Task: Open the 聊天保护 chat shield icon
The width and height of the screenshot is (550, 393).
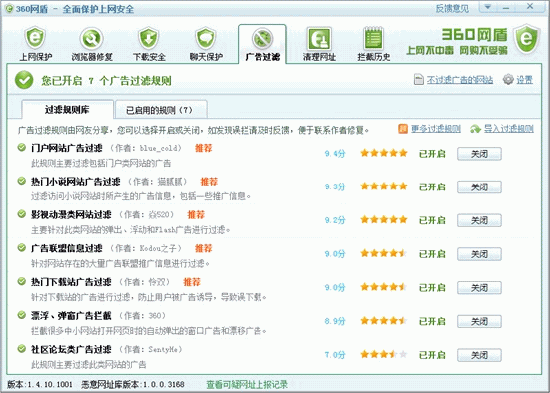Action: 206,38
